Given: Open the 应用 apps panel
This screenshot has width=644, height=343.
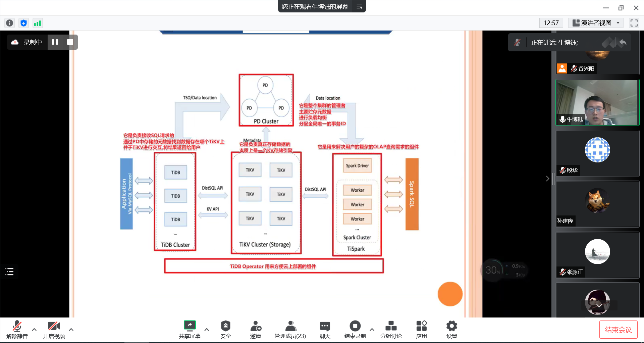Looking at the screenshot, I should 422,330.
